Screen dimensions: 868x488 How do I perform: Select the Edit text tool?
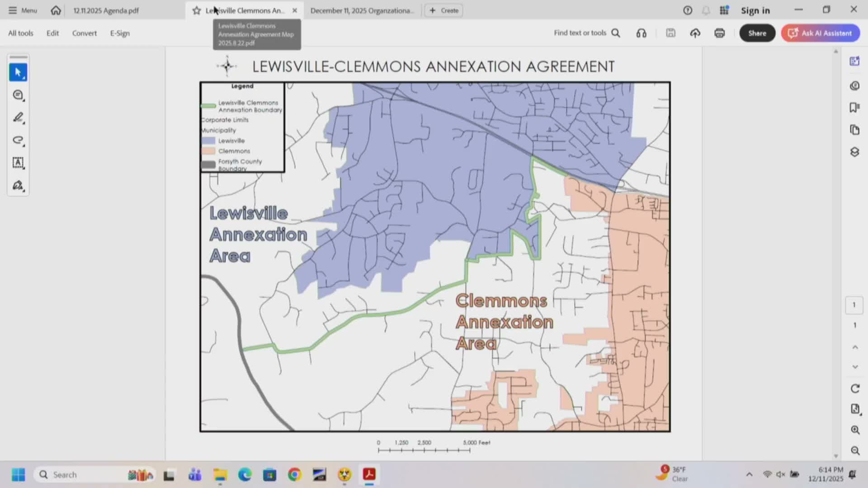[x=18, y=163]
